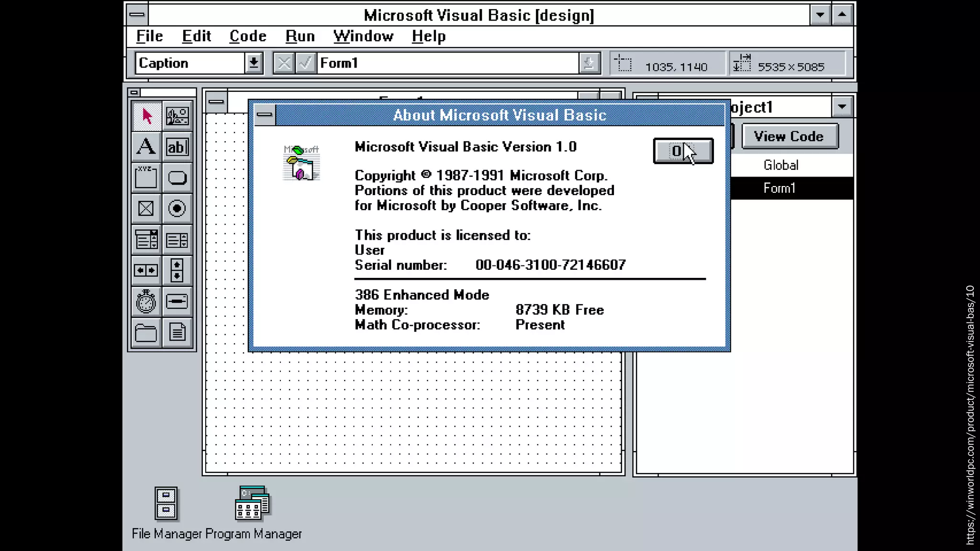Viewport: 980px width, 551px height.
Task: Select the Combo Box tool
Action: 146,240
